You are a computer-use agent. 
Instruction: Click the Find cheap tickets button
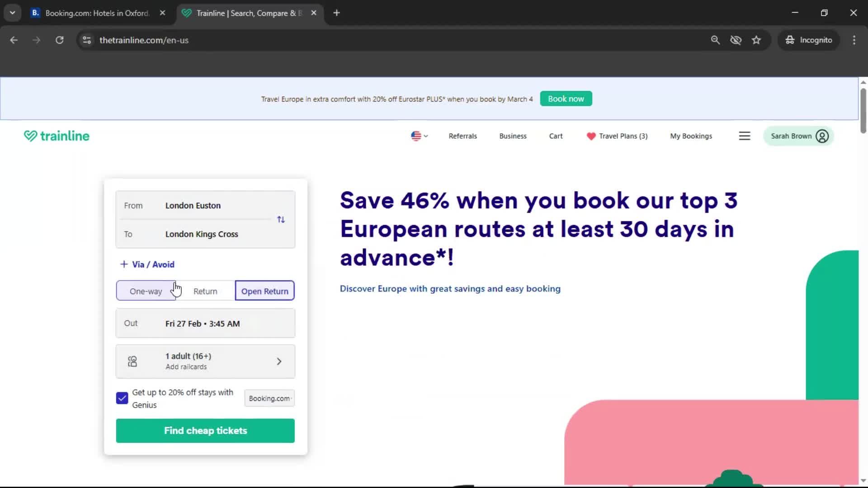[205, 431]
